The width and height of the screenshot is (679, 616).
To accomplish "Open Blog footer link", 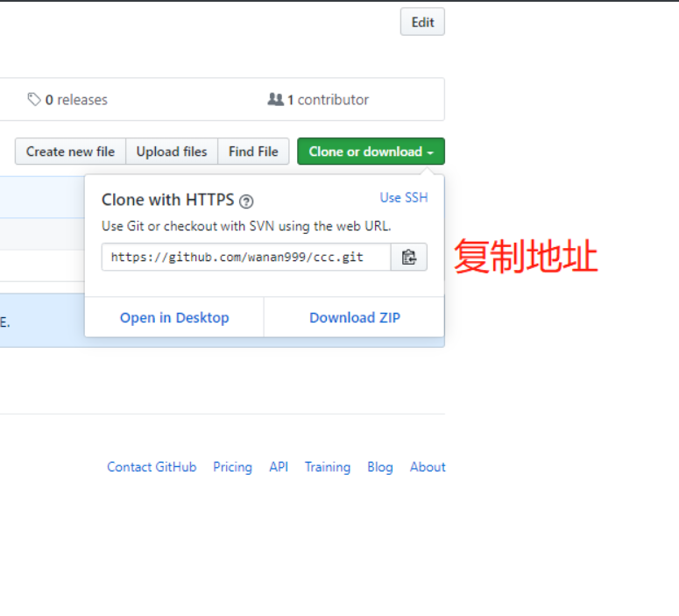I will pos(379,467).
